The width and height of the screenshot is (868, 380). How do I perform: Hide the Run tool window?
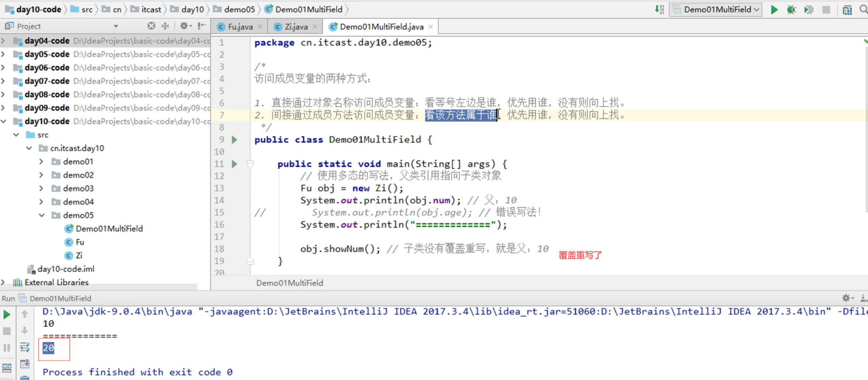click(x=864, y=298)
